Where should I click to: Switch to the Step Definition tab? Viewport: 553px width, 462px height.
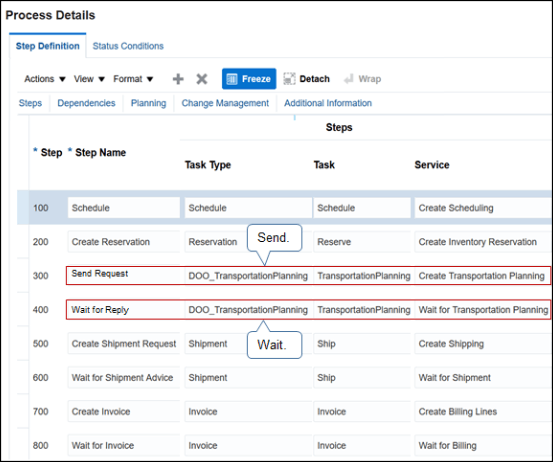click(48, 46)
